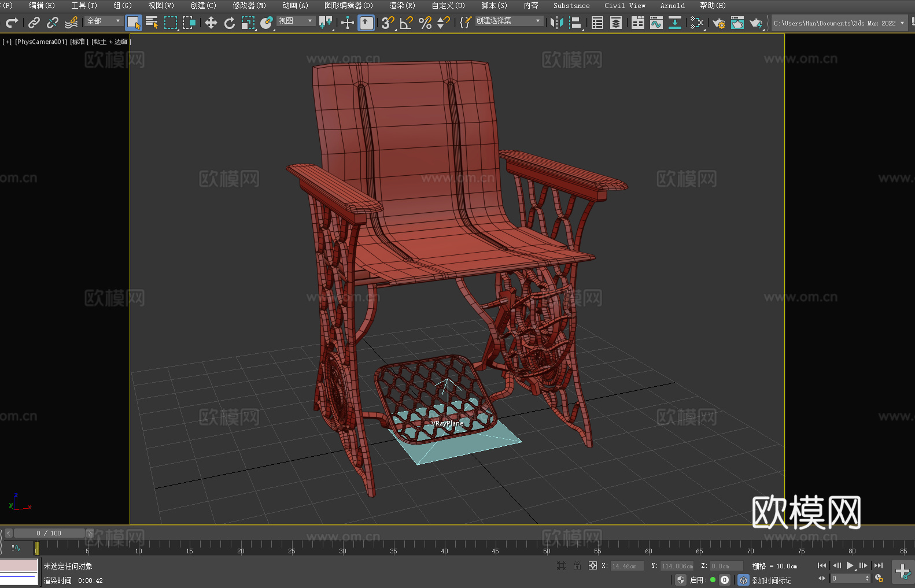Toggle the Selection Lock padlock
The height and width of the screenshot is (588, 915).
pos(577,566)
